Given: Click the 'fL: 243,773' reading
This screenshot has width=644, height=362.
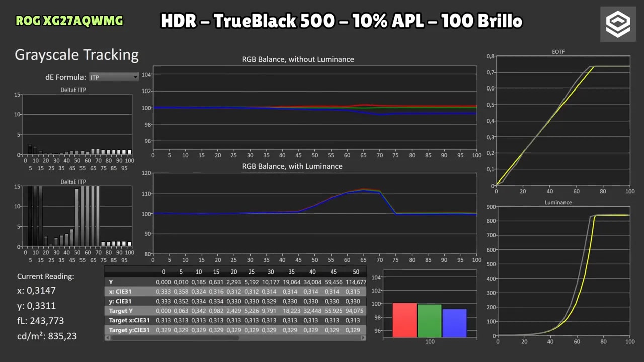Looking at the screenshot, I should 40,321.
